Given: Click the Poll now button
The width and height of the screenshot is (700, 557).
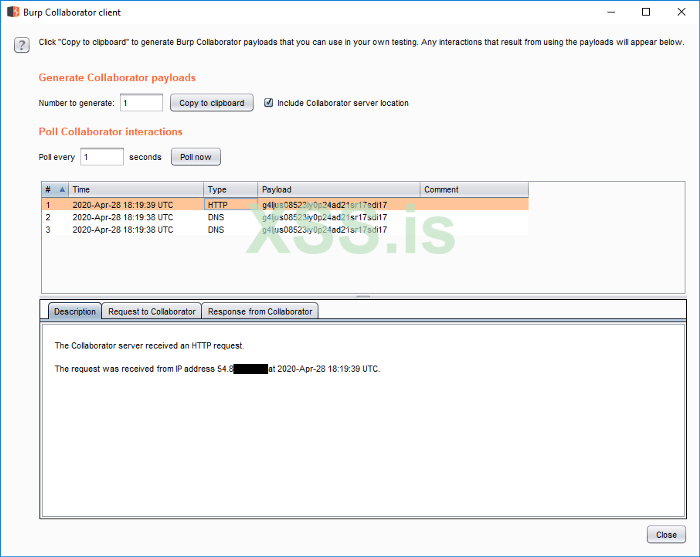Looking at the screenshot, I should click(196, 157).
